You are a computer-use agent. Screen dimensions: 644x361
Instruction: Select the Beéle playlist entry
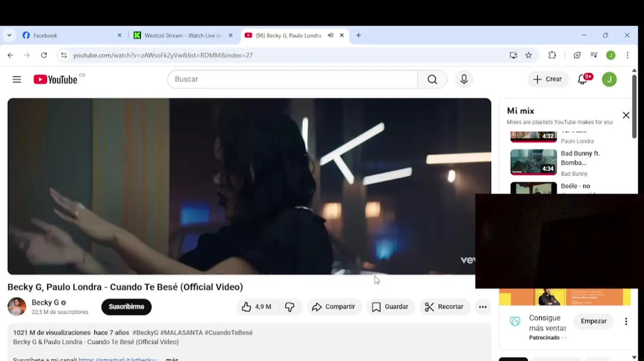coord(568,188)
